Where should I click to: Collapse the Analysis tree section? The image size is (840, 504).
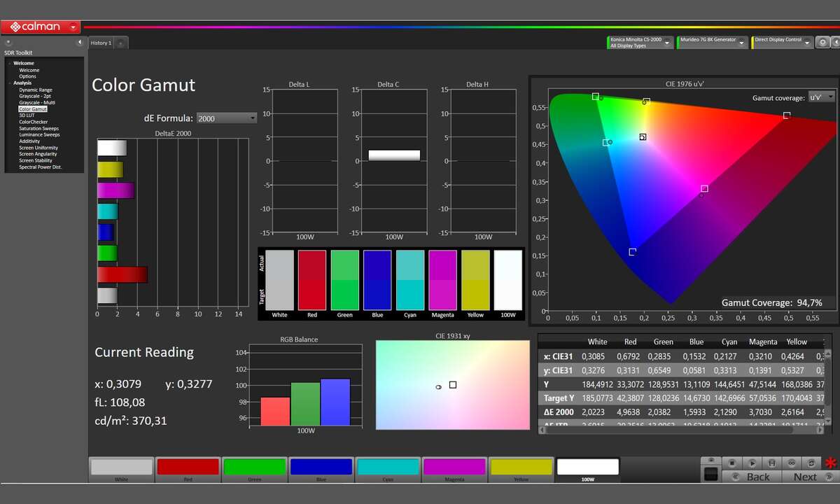[x=9, y=83]
